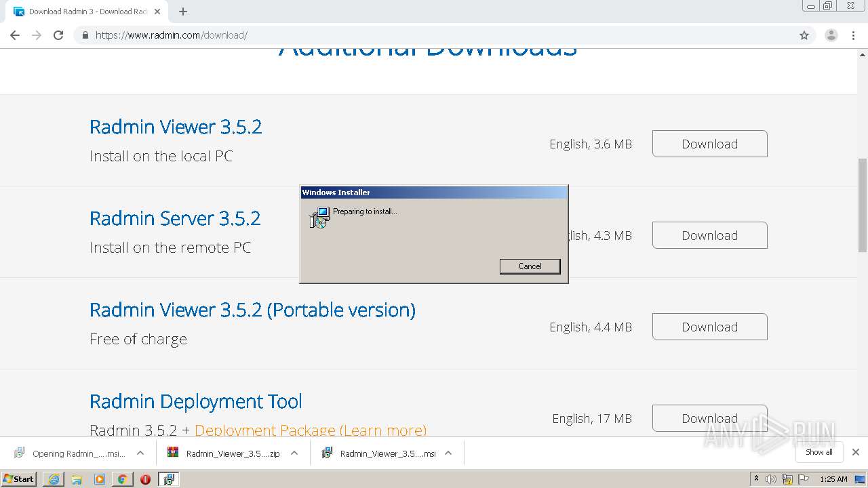
Task: Open Windows Explorer folder in taskbar
Action: click(x=77, y=479)
